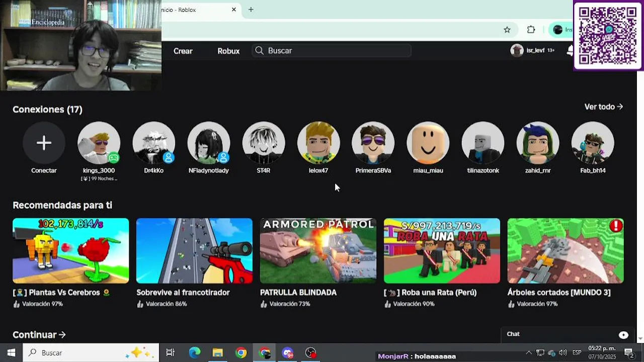Open Plantas Vs Cerebros game thumbnail
The height and width of the screenshot is (362, 644).
(70, 250)
